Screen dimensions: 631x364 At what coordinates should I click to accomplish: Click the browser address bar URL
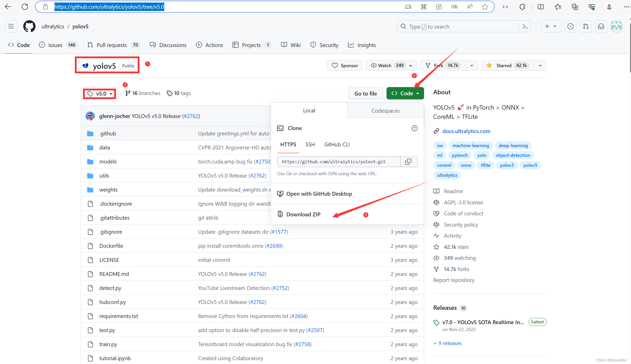pyautogui.click(x=109, y=7)
